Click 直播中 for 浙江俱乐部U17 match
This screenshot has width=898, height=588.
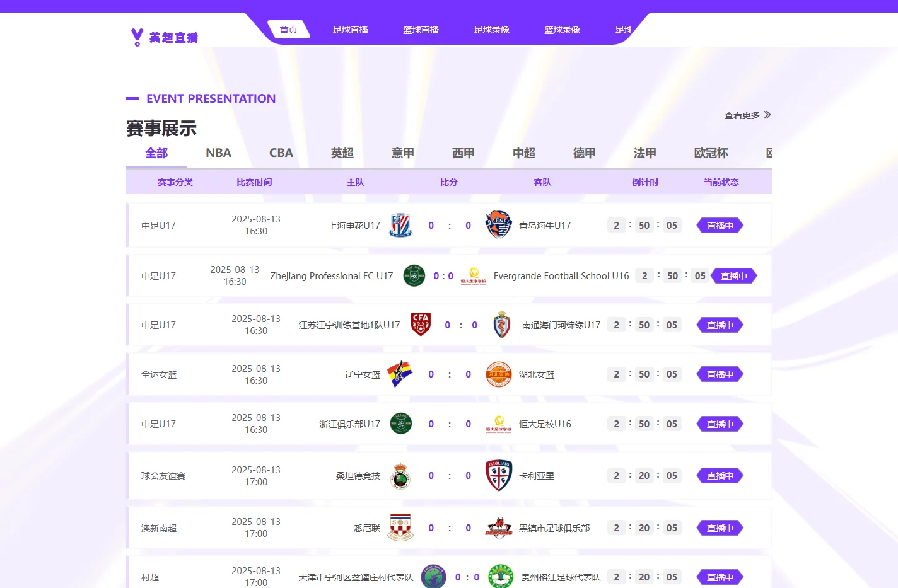click(720, 424)
